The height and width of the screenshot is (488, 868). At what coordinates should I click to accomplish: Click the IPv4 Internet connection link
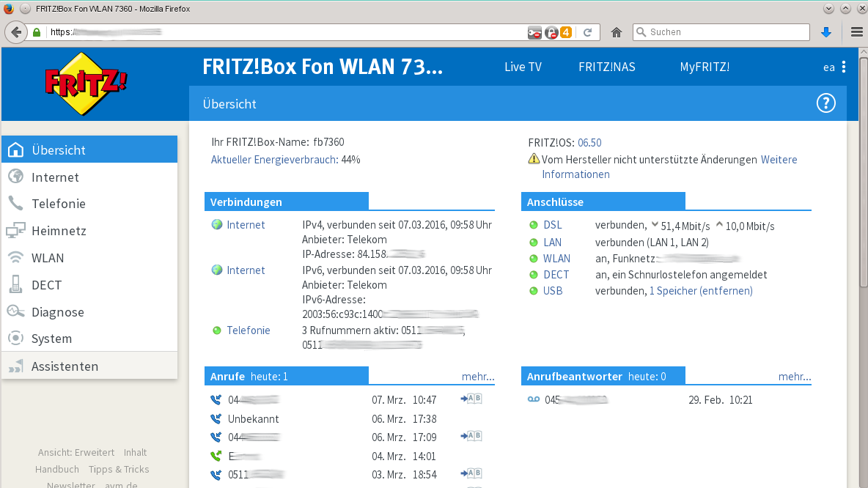(x=246, y=225)
